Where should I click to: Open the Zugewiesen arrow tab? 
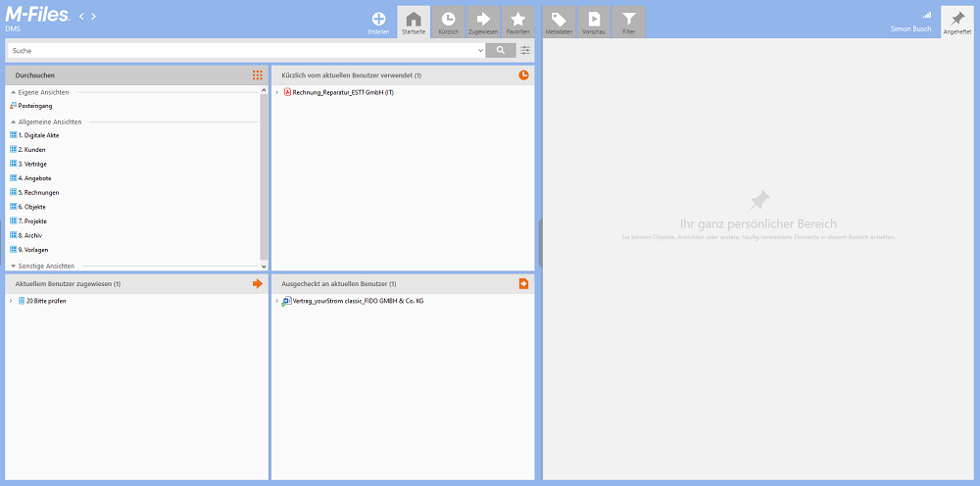click(483, 21)
